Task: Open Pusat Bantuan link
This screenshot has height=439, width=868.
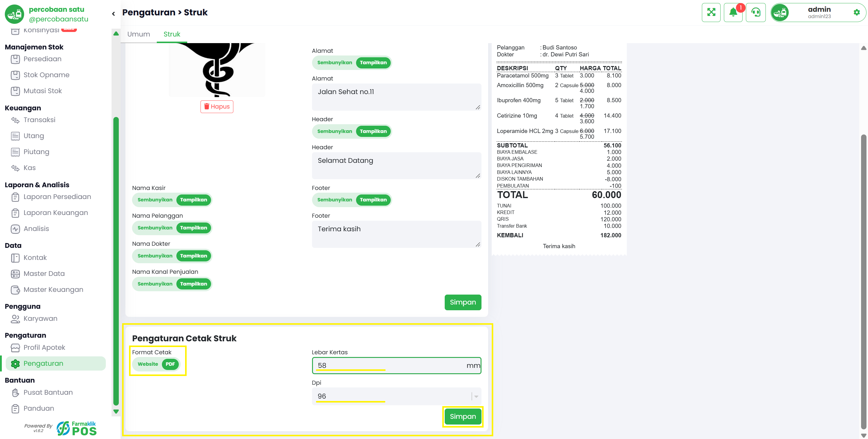Action: (48, 393)
